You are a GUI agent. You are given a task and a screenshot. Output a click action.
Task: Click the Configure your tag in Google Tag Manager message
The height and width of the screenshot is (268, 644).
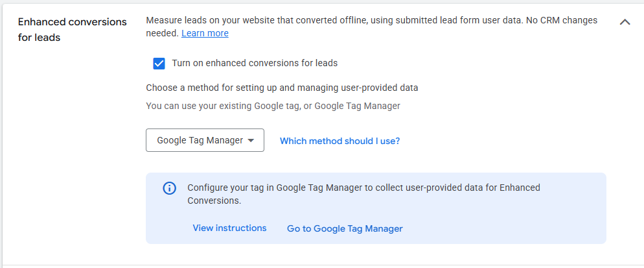pyautogui.click(x=363, y=194)
